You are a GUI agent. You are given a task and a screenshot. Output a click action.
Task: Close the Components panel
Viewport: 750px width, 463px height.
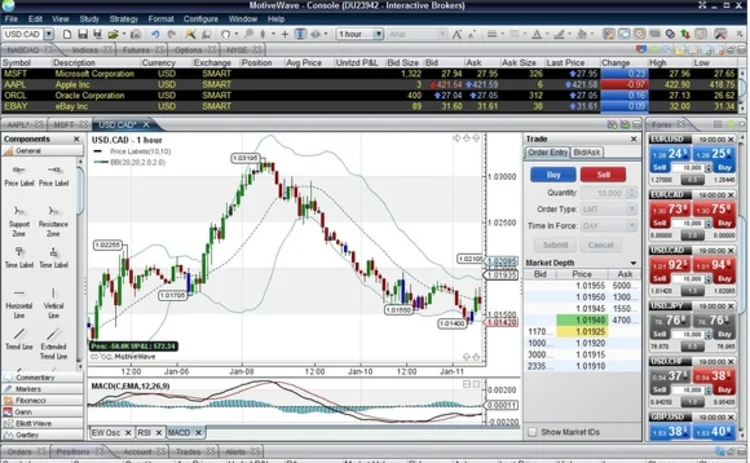(x=76, y=139)
